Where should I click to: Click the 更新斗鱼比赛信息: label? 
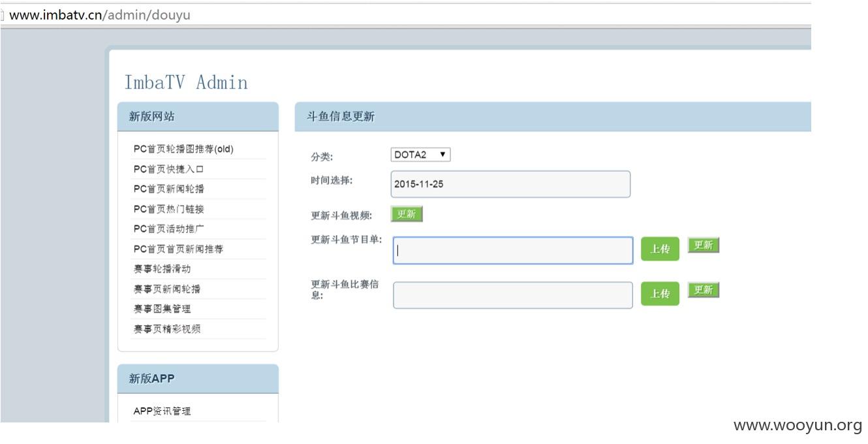pyautogui.click(x=345, y=290)
